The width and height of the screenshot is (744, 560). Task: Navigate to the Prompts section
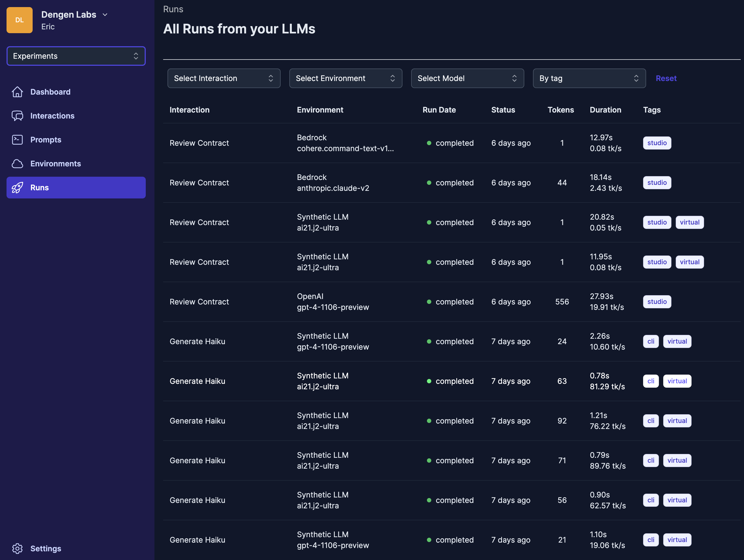pos(46,139)
